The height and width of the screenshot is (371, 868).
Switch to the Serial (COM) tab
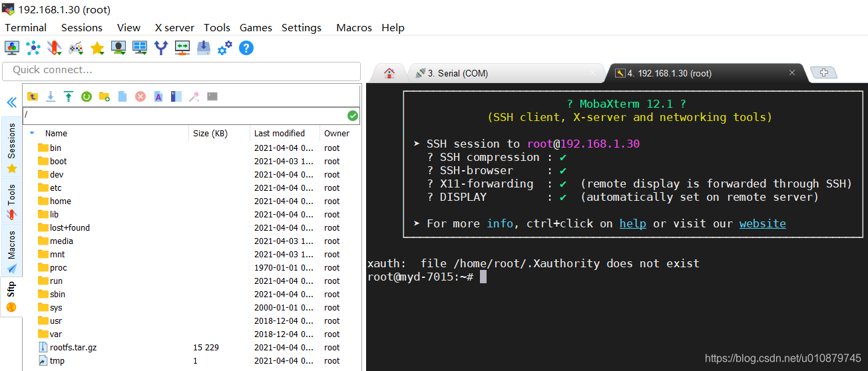coord(506,73)
